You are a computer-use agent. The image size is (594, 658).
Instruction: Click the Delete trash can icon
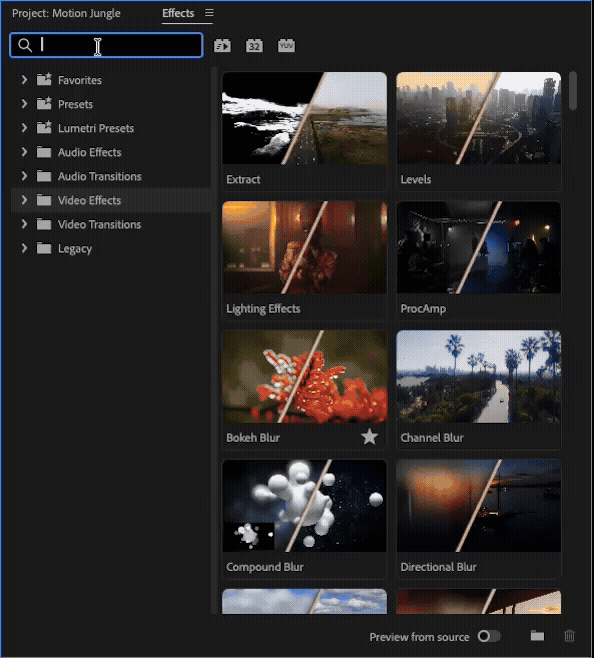569,636
